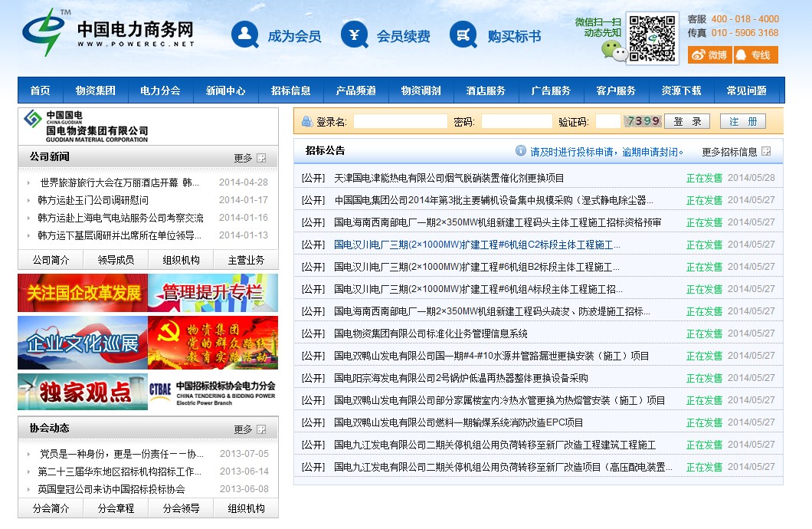This screenshot has height=529, width=812.
Task: Click the 国电物资集团 company logo
Action: (87, 127)
